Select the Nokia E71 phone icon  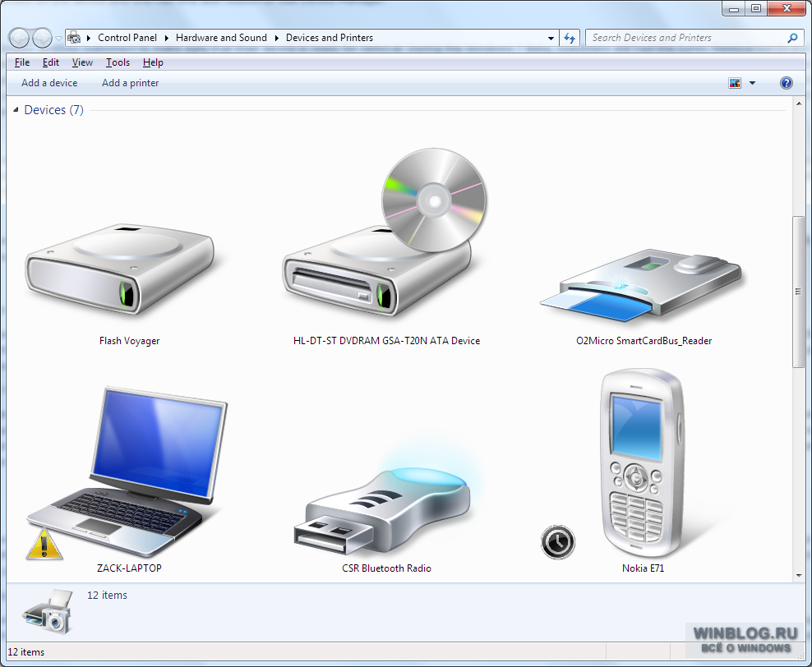coord(643,462)
